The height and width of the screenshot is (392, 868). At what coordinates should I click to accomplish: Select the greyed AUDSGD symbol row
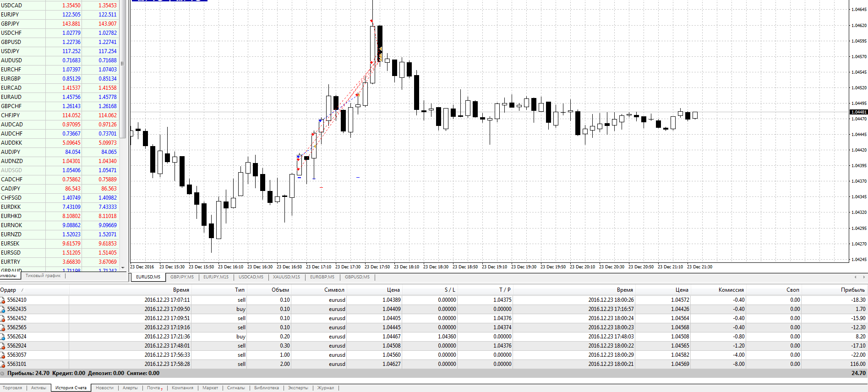coord(60,170)
